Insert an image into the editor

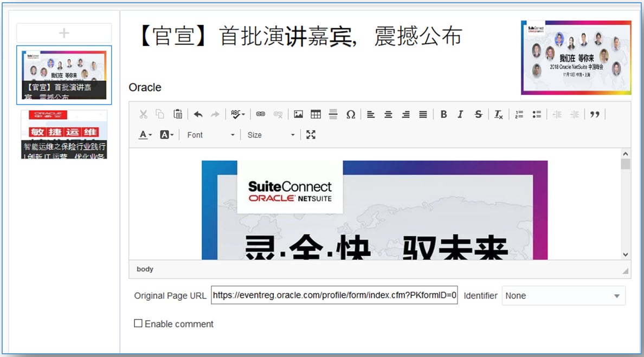click(299, 114)
